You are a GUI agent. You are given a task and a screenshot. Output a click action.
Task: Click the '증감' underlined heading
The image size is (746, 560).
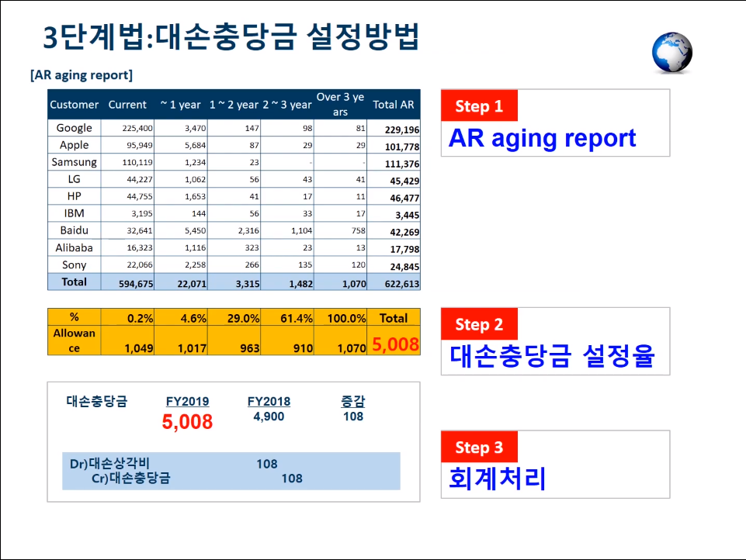click(353, 402)
